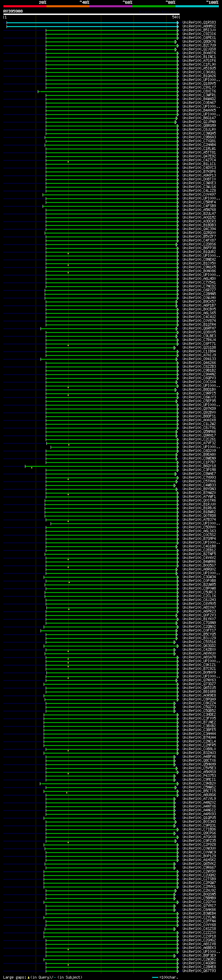The image size is (222, 980).
Task: Open subject UniRef100_B4AVK5
Action: (x=199, y=110)
